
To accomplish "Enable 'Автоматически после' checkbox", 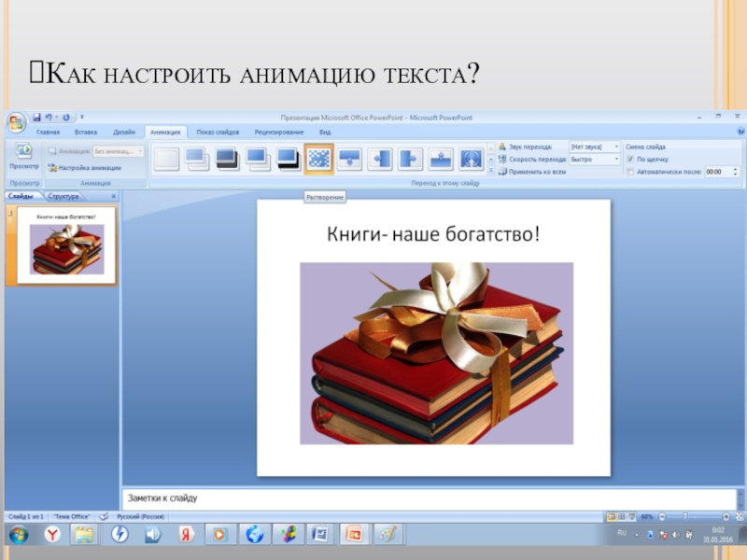I will [631, 173].
